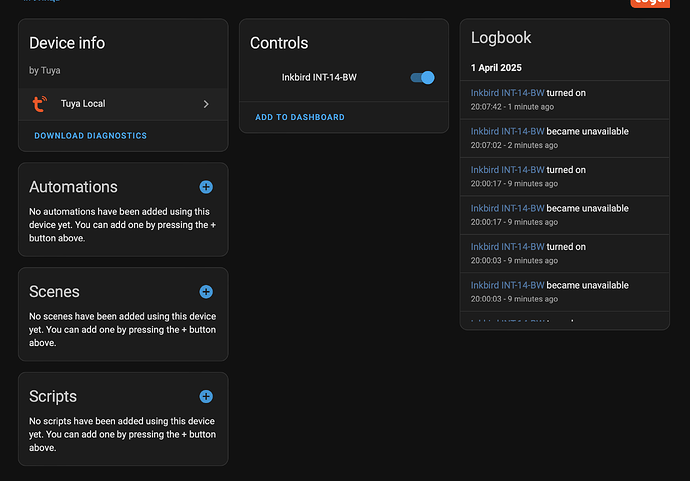Click the 'by Tuya' manufacturer text
The height and width of the screenshot is (481, 690).
pyautogui.click(x=44, y=70)
